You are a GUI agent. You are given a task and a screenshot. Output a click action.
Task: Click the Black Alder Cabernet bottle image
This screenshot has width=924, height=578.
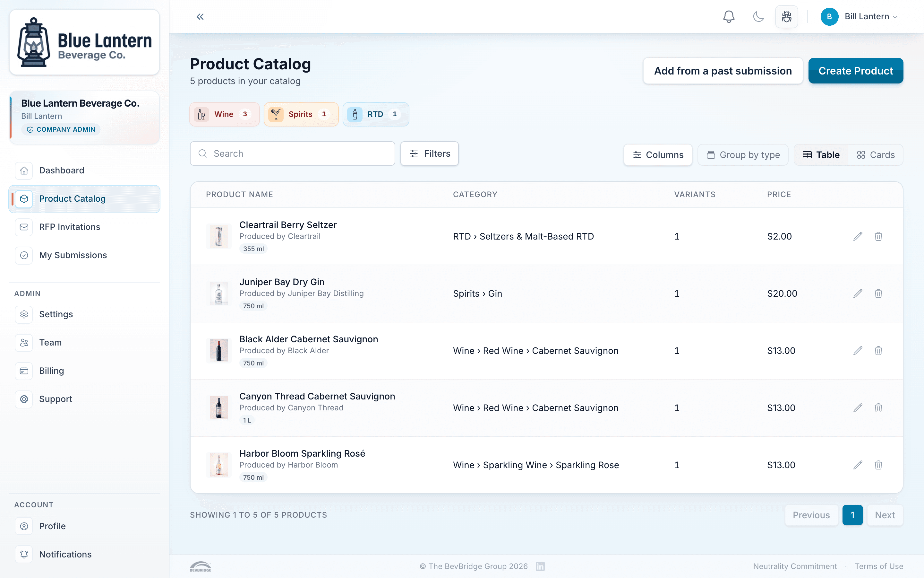(x=219, y=351)
